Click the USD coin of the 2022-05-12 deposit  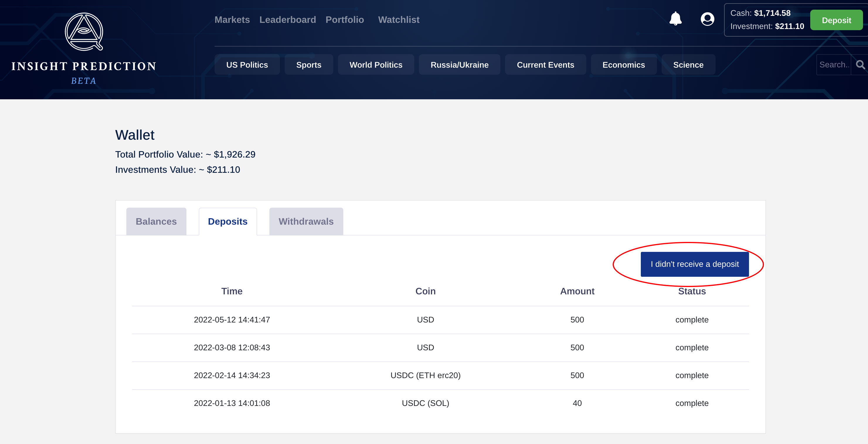[x=425, y=320]
